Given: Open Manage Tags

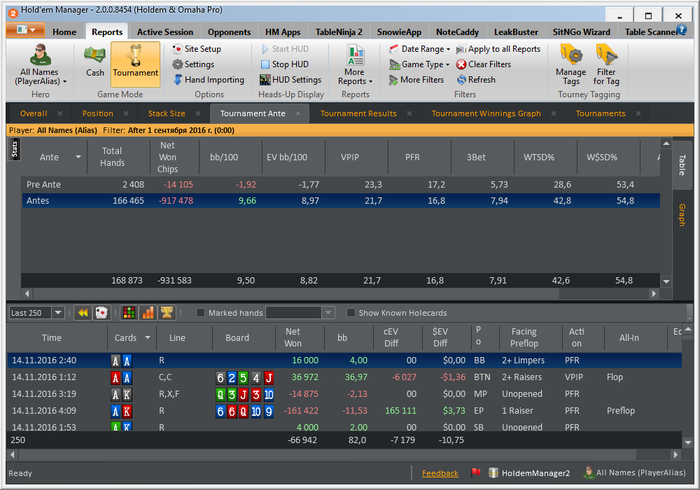Looking at the screenshot, I should coord(571,65).
